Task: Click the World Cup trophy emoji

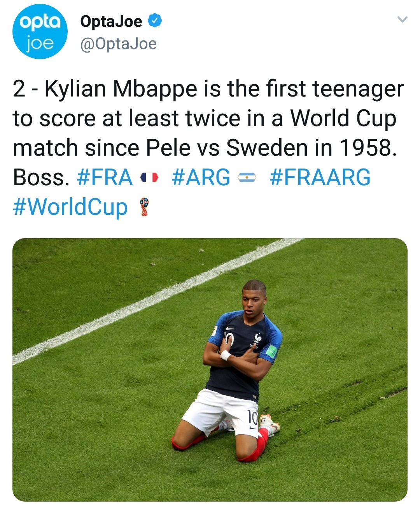Action: pyautogui.click(x=144, y=207)
